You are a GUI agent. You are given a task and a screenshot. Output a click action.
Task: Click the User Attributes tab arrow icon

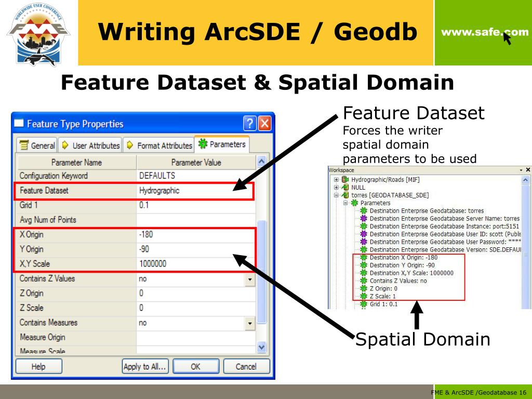coord(65,145)
